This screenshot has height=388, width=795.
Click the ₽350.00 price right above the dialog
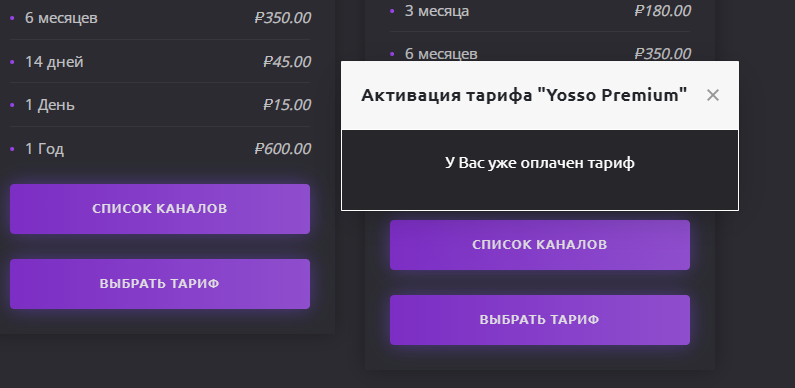pos(662,53)
